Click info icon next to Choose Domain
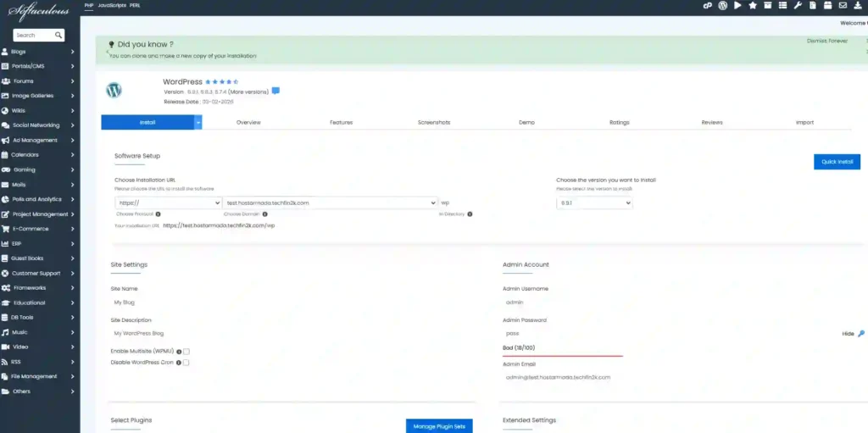 264,214
